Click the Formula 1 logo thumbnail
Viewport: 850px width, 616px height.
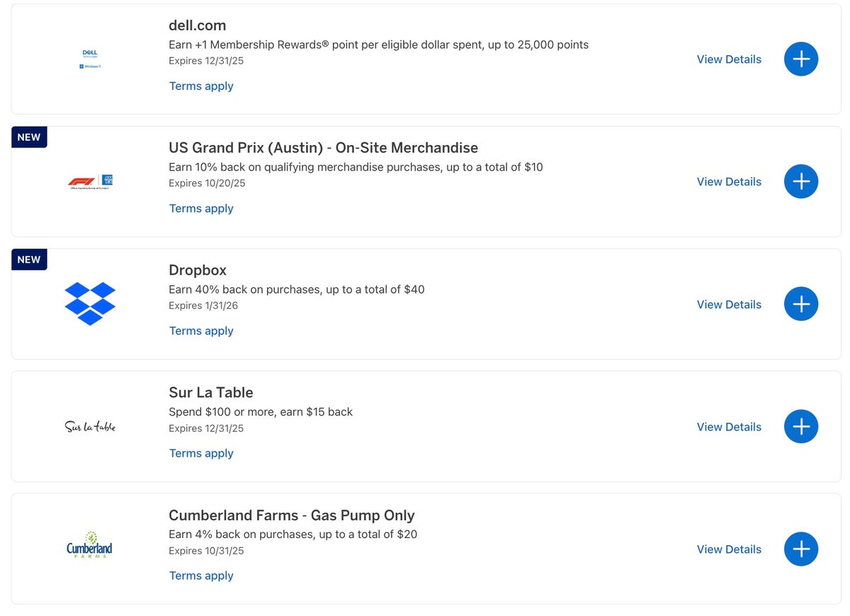(x=90, y=182)
